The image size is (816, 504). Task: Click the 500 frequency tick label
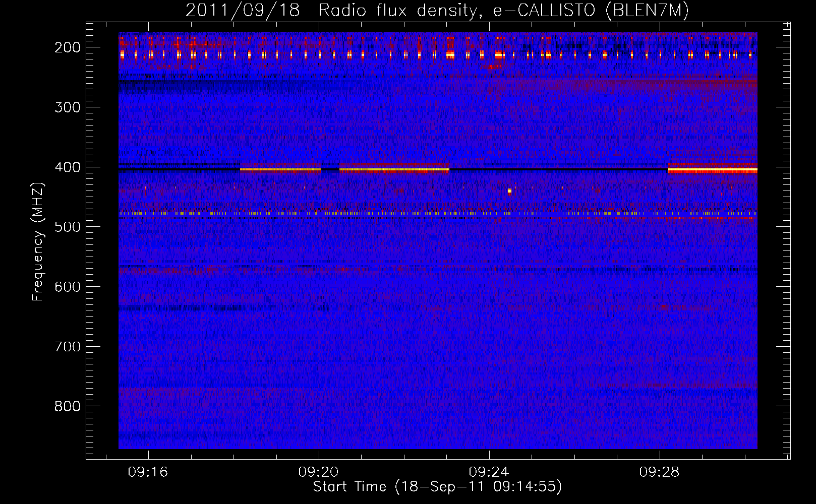click(67, 227)
